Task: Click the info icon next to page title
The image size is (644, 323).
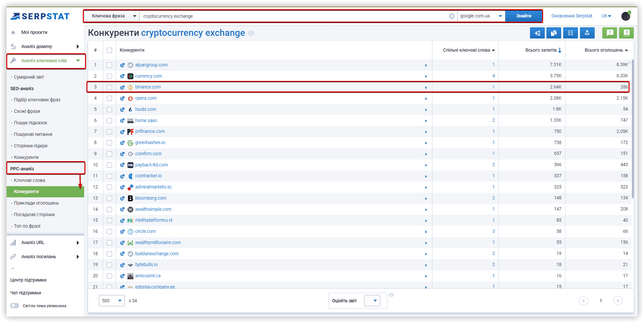Action: click(x=251, y=33)
